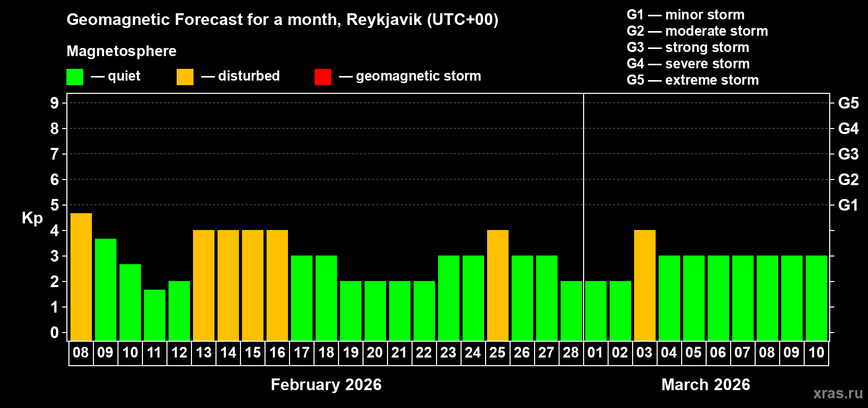Click date label 10 in March
The image size is (868, 408).
pyautogui.click(x=816, y=352)
